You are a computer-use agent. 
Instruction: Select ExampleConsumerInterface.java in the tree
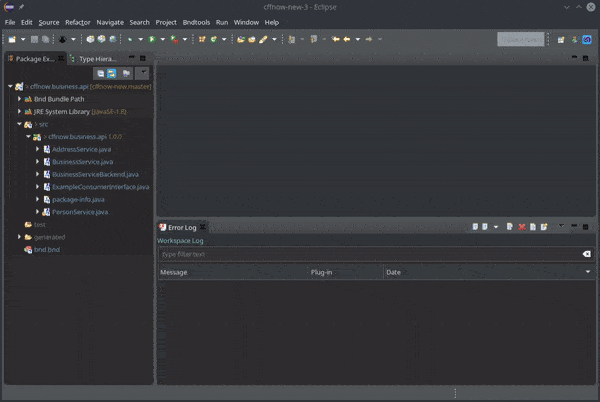point(101,187)
